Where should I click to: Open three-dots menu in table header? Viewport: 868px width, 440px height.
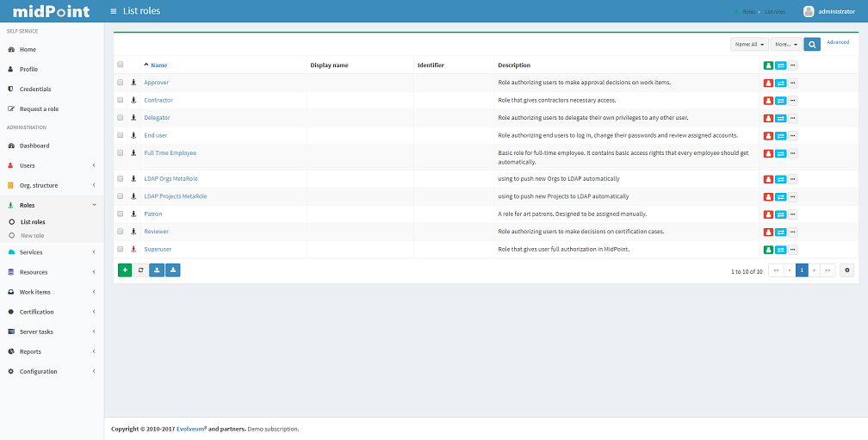point(793,65)
